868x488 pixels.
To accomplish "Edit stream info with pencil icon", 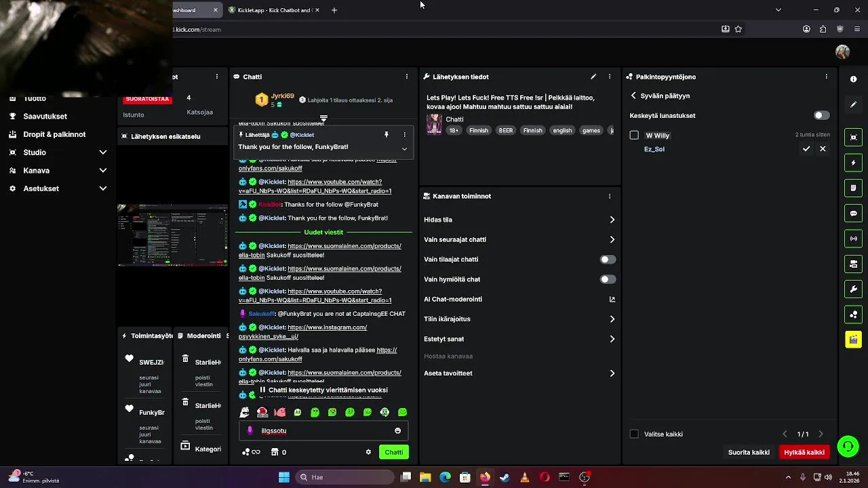I will pyautogui.click(x=593, y=77).
